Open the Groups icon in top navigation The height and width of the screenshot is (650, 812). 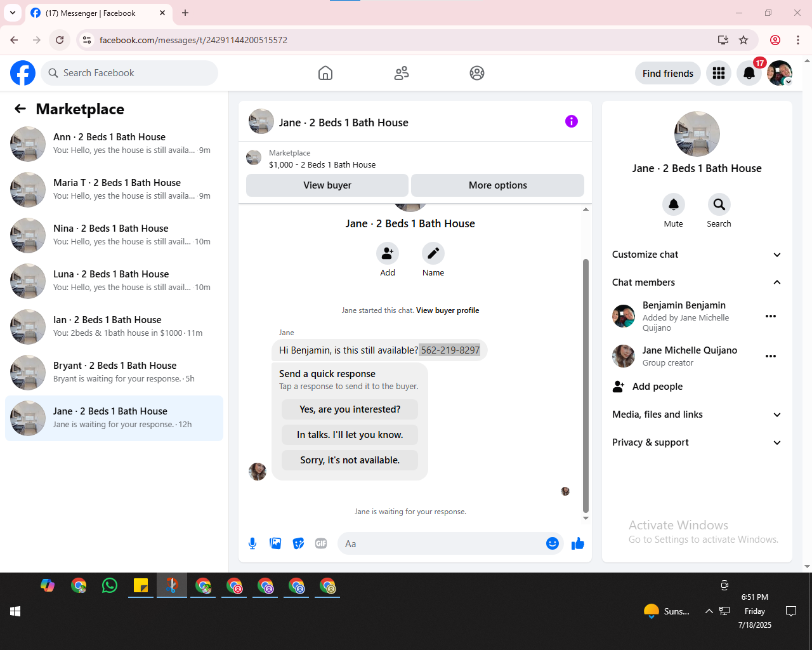pyautogui.click(x=477, y=73)
